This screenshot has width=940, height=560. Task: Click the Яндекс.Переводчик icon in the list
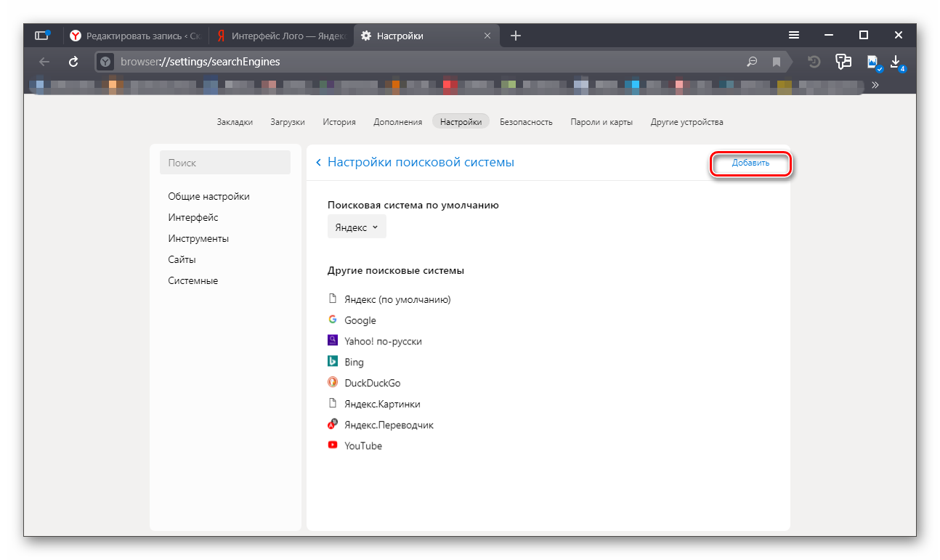[333, 424]
